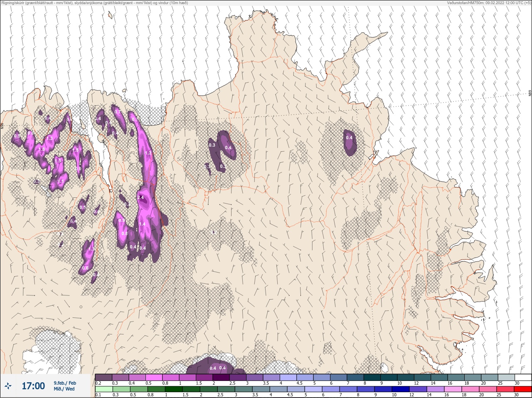Click the Veðurstofan star logo icon
This screenshot has width=532, height=398.
(x=8, y=386)
